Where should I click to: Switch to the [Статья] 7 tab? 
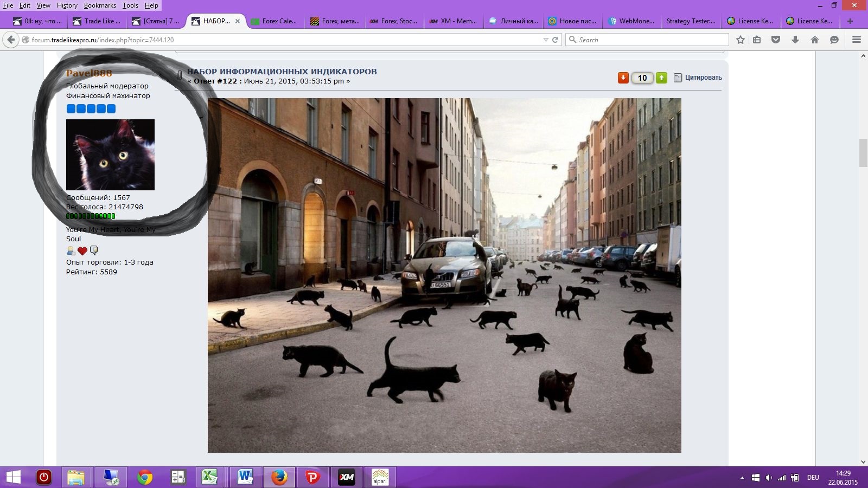(x=156, y=21)
